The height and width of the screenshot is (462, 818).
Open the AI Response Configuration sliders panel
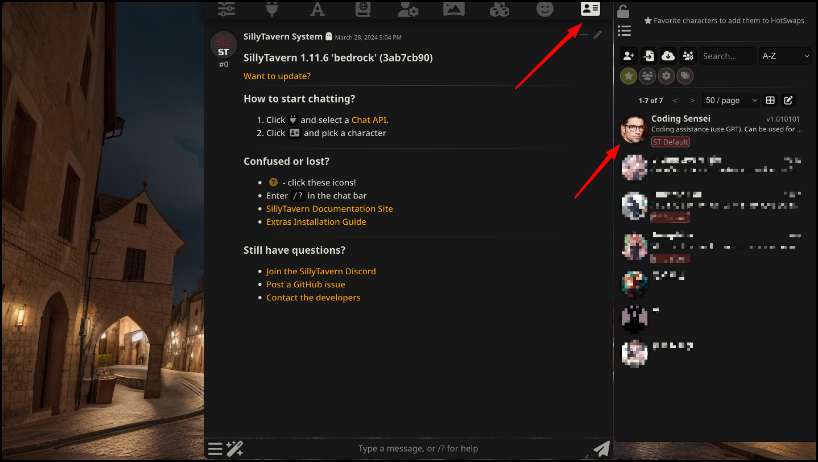(x=226, y=9)
